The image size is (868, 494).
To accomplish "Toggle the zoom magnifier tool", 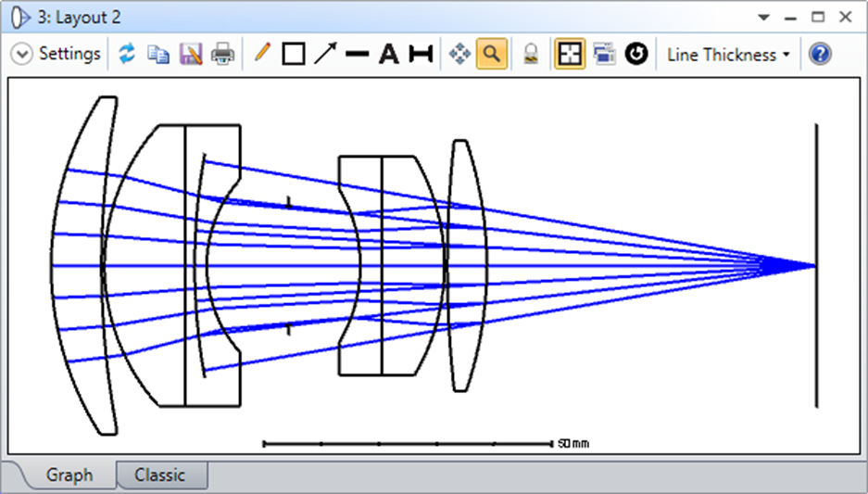I will point(492,55).
